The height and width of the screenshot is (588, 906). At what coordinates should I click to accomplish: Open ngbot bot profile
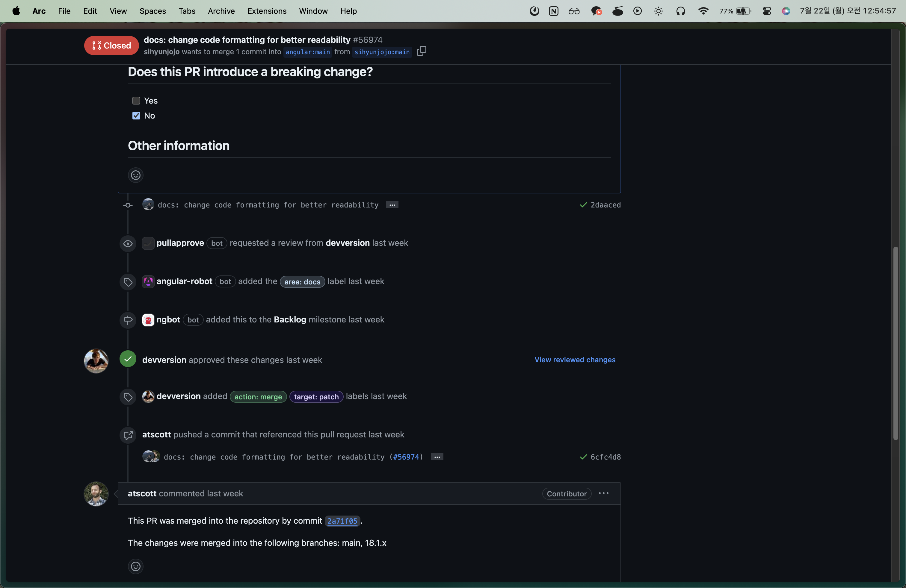point(168,320)
